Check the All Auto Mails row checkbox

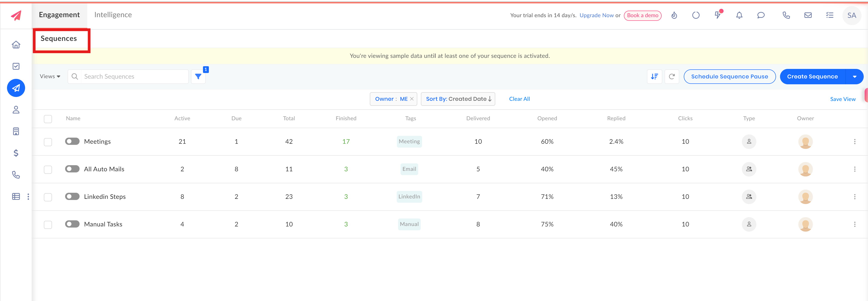click(48, 169)
